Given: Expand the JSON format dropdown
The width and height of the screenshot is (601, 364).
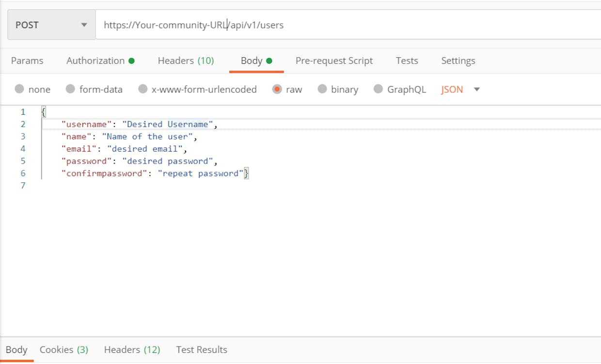Looking at the screenshot, I should pyautogui.click(x=460, y=89).
